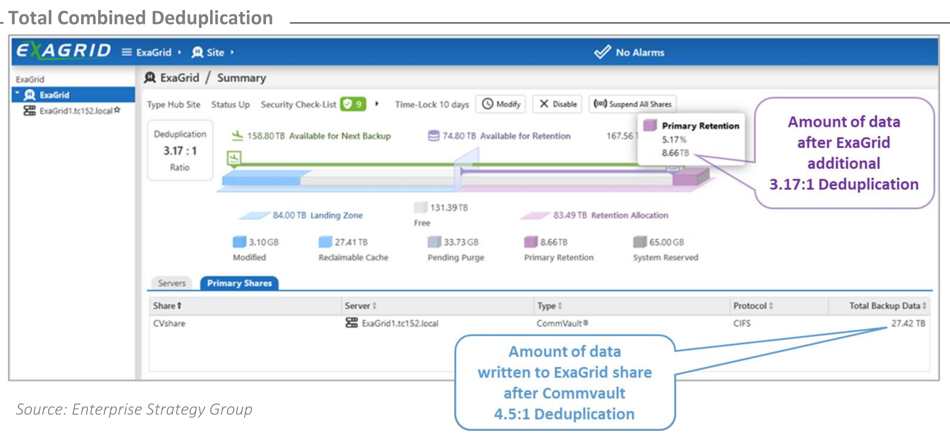Click Time-Lock 10 days label
Screen dimensions: 950x443
432,104
